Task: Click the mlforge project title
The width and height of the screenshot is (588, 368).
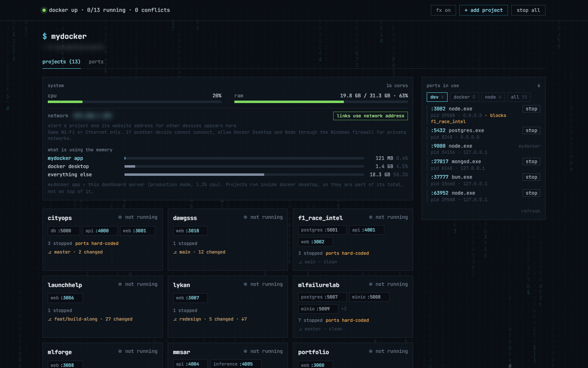Action: (x=60, y=352)
